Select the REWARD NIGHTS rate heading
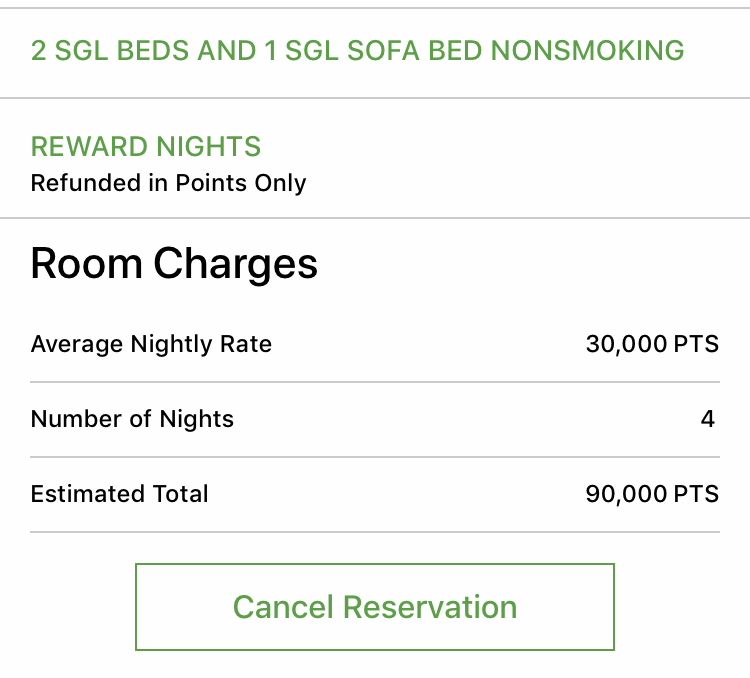 [146, 147]
